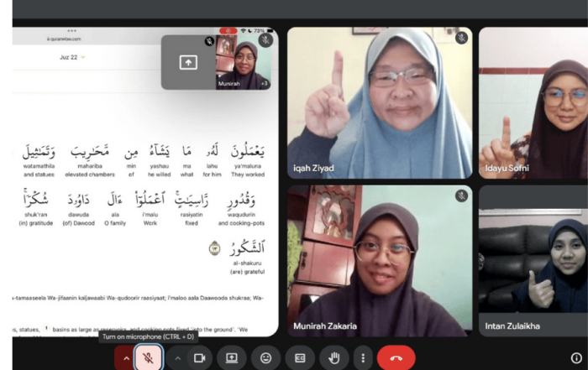
Task: Click the word "lahu" for him
Action: click(x=212, y=166)
